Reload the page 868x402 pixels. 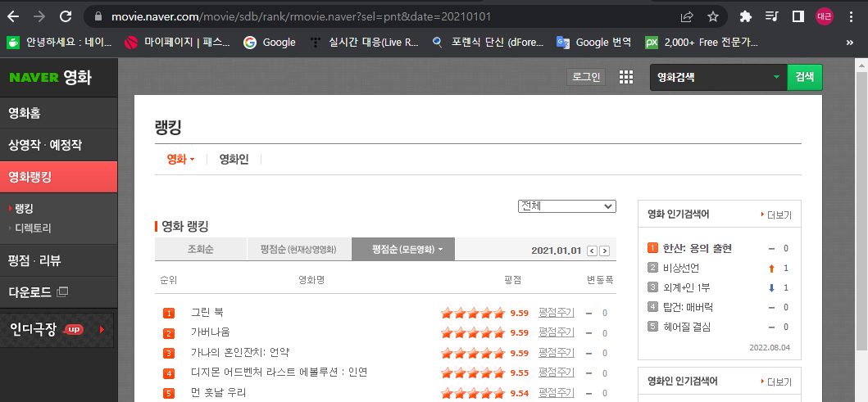tap(66, 16)
